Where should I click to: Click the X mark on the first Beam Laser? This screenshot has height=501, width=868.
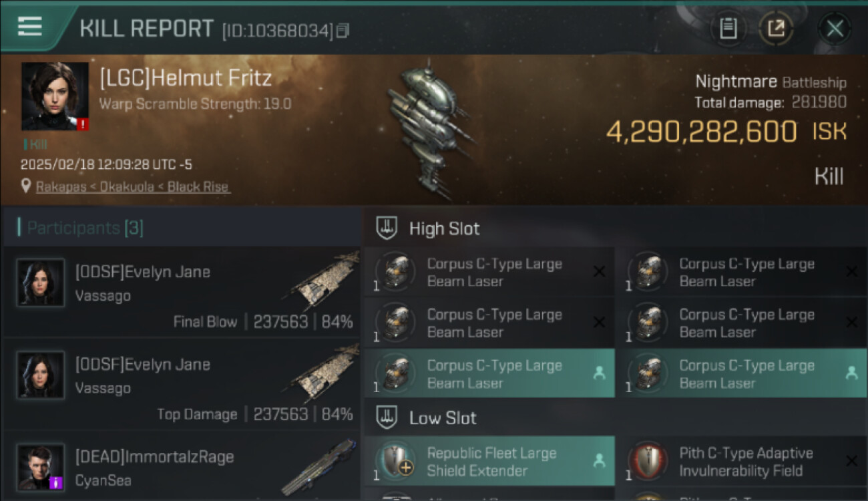click(x=599, y=271)
